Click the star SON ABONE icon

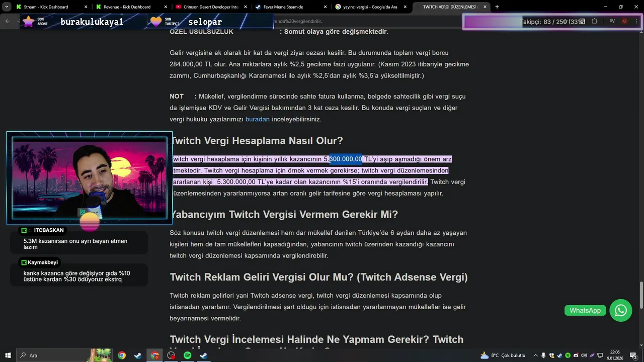pos(29,21)
